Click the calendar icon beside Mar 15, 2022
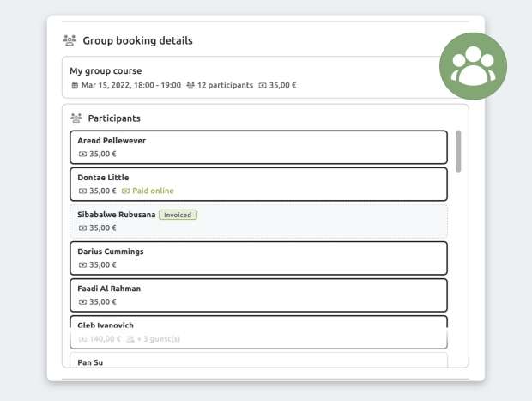The width and height of the screenshot is (532, 401). (x=75, y=86)
